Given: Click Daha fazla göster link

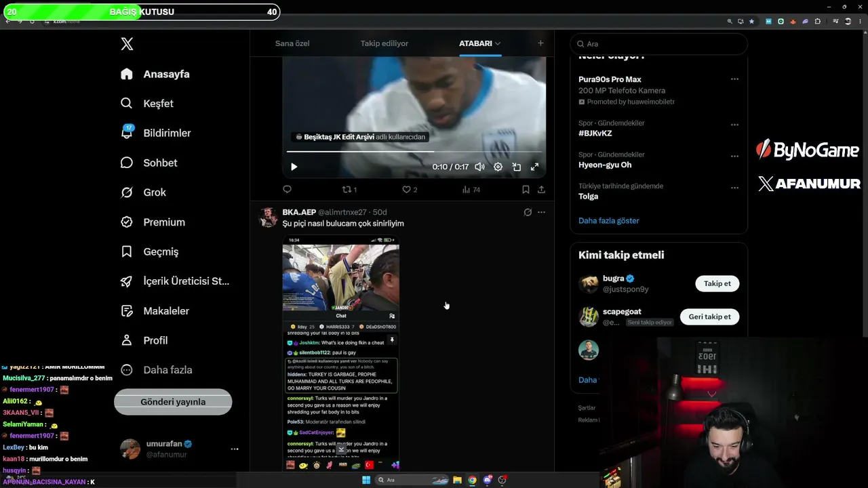Looking at the screenshot, I should tap(609, 220).
